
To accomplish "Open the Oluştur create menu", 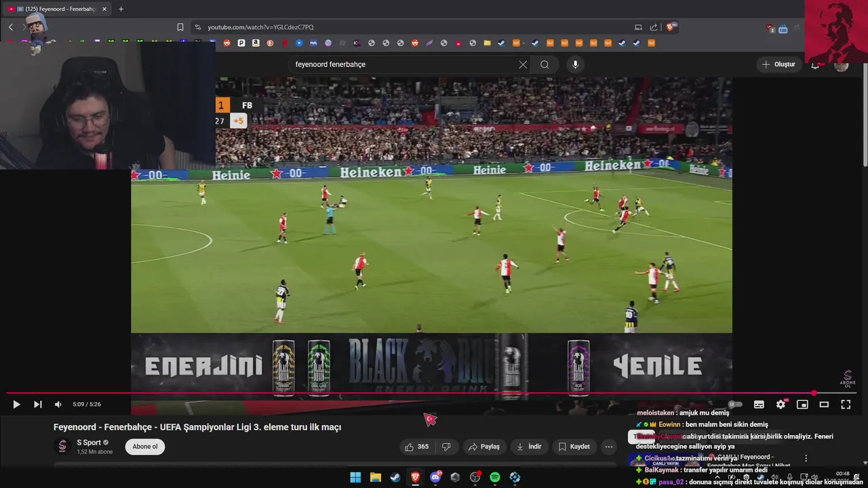I will [778, 64].
